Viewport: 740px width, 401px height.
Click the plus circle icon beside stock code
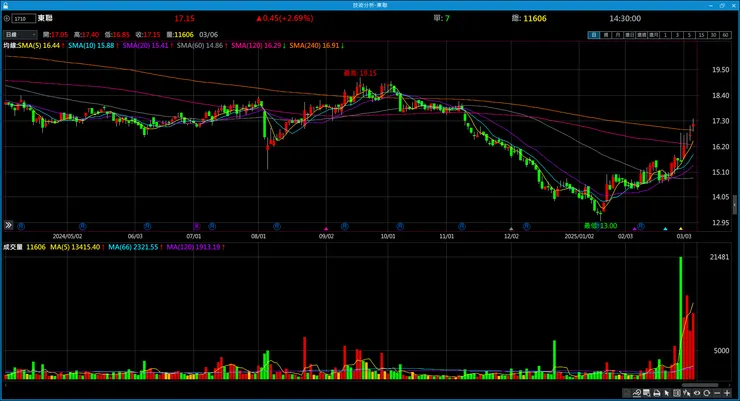click(7, 18)
